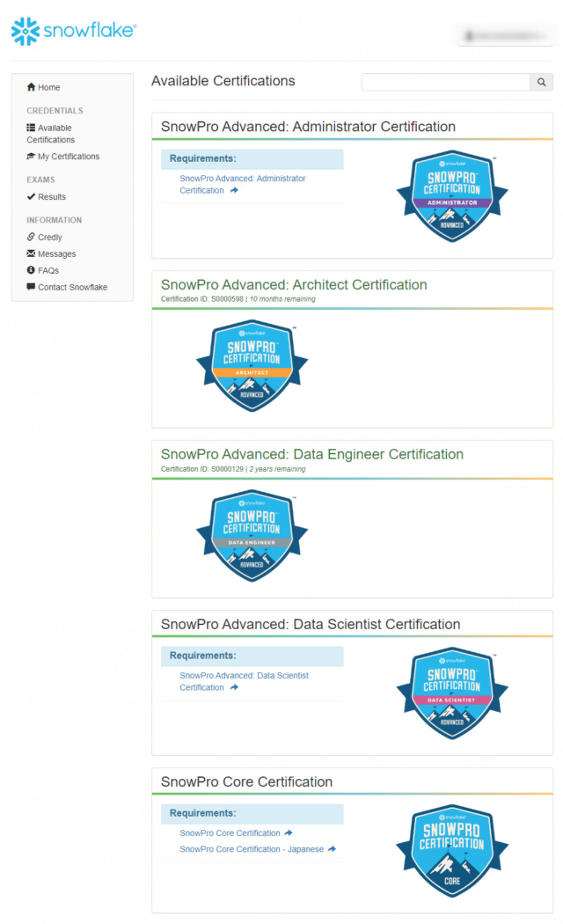
Task: Click the CREDENTIALS section label
Action: pyautogui.click(x=55, y=111)
